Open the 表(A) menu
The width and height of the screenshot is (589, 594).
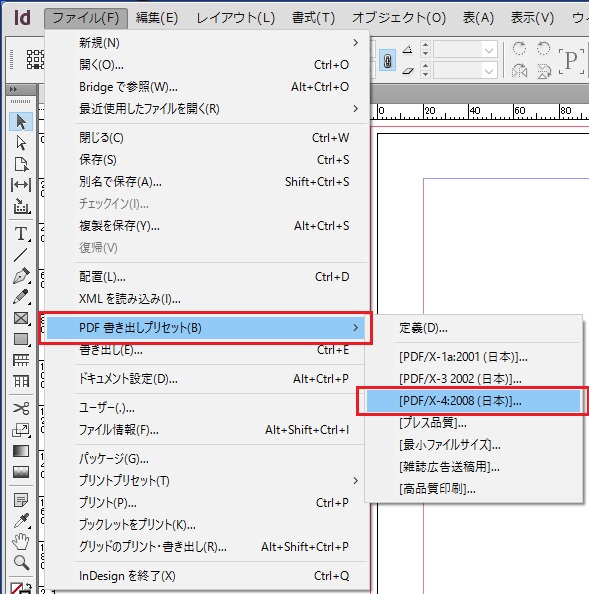(478, 18)
